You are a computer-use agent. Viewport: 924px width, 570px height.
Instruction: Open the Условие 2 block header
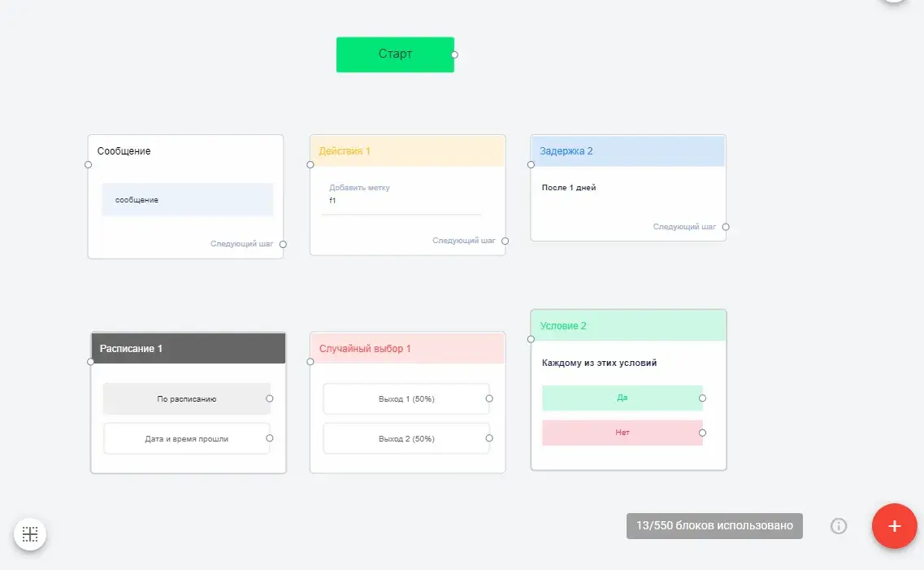click(629, 325)
